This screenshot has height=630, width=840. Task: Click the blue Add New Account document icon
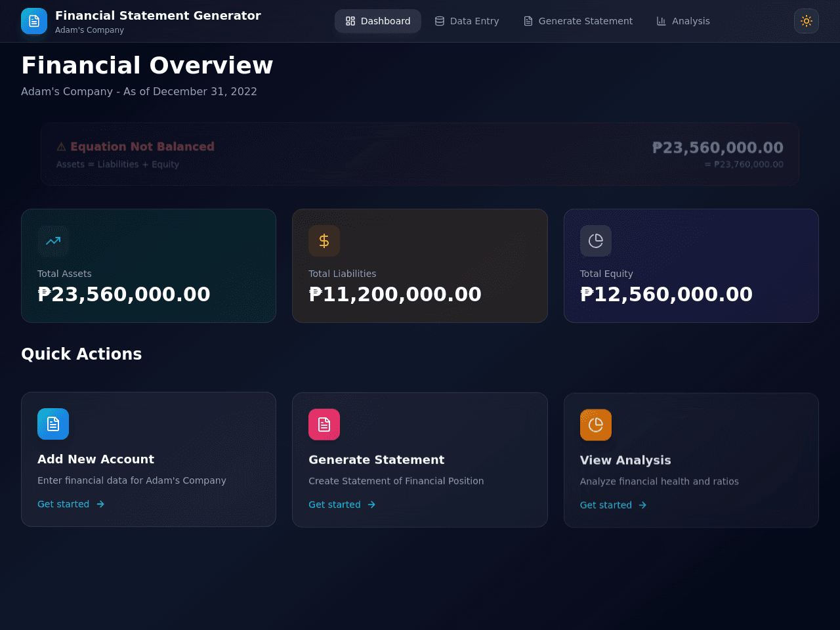tap(53, 424)
